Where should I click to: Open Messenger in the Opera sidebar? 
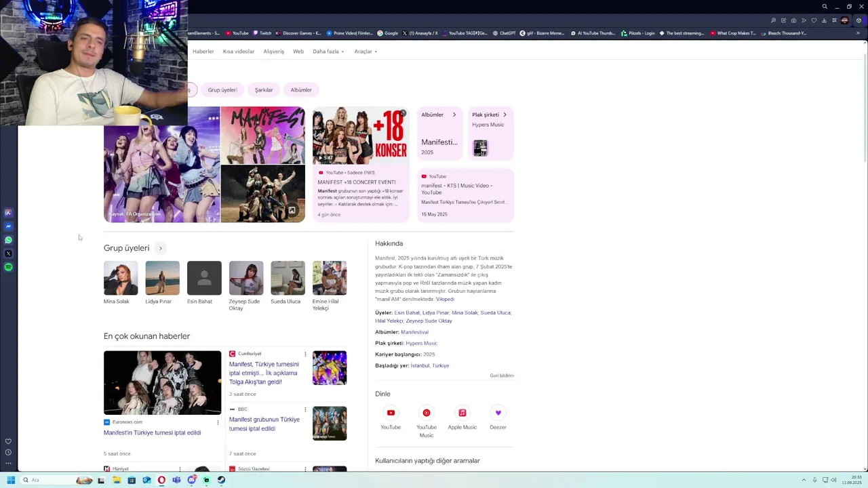pos(8,226)
